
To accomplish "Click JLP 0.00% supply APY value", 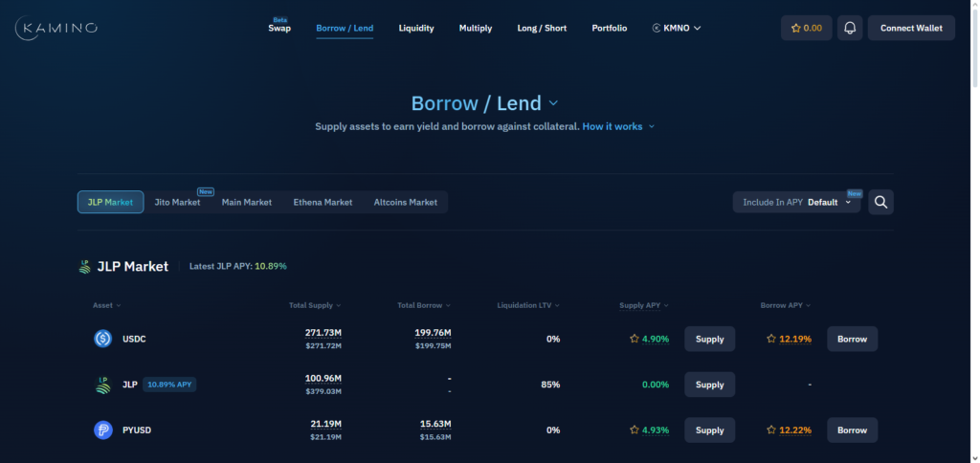I will point(656,385).
